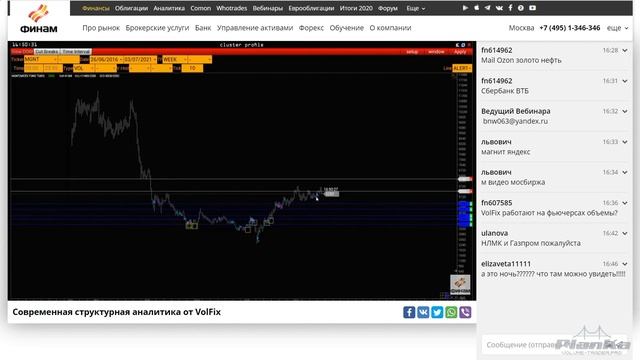The width and height of the screenshot is (640, 360).
Task: Select the Cut Breaks tab in chart
Action: point(47,52)
